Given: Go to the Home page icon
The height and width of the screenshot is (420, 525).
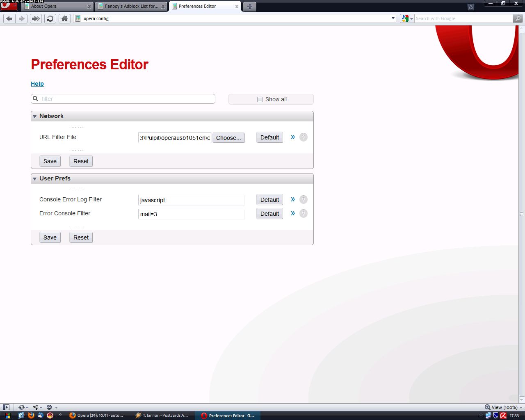Looking at the screenshot, I should (x=64, y=18).
